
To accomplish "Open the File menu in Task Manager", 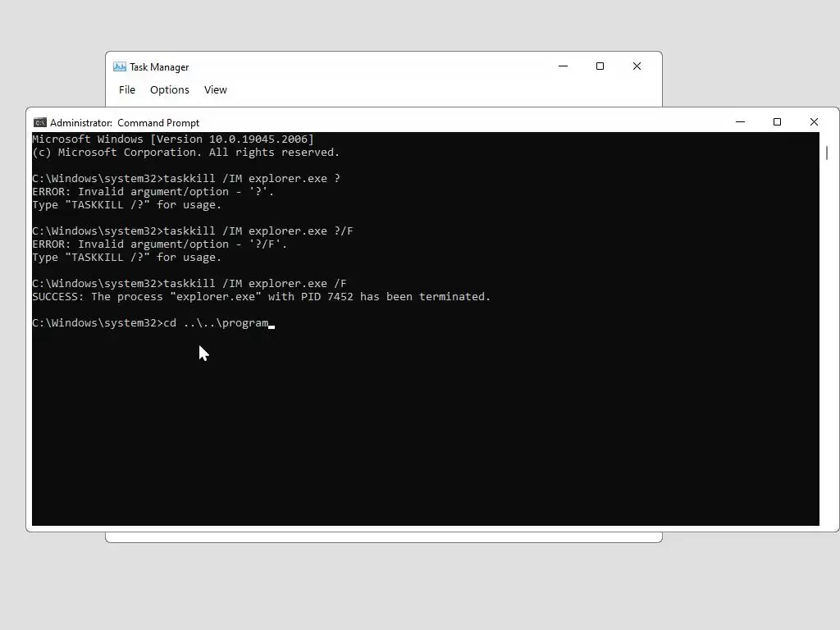I will (127, 90).
